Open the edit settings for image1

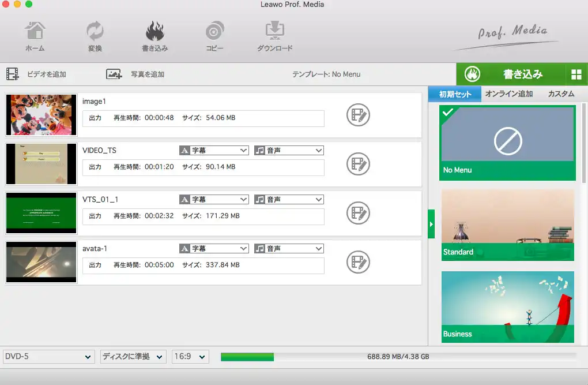(357, 115)
